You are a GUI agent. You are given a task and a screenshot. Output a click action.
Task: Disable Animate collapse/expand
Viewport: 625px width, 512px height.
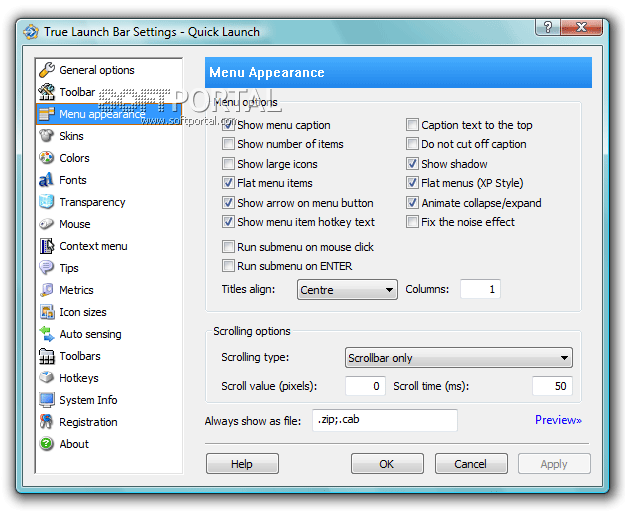coord(412,202)
